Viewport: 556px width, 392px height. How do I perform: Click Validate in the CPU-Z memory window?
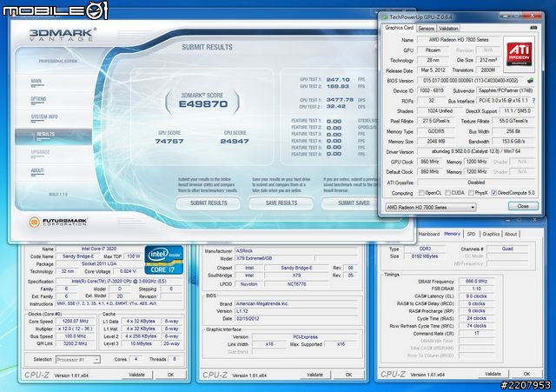(x=493, y=374)
